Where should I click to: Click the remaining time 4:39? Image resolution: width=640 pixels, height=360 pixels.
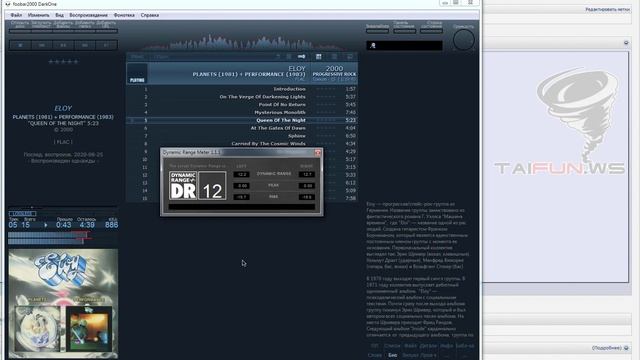(87, 225)
